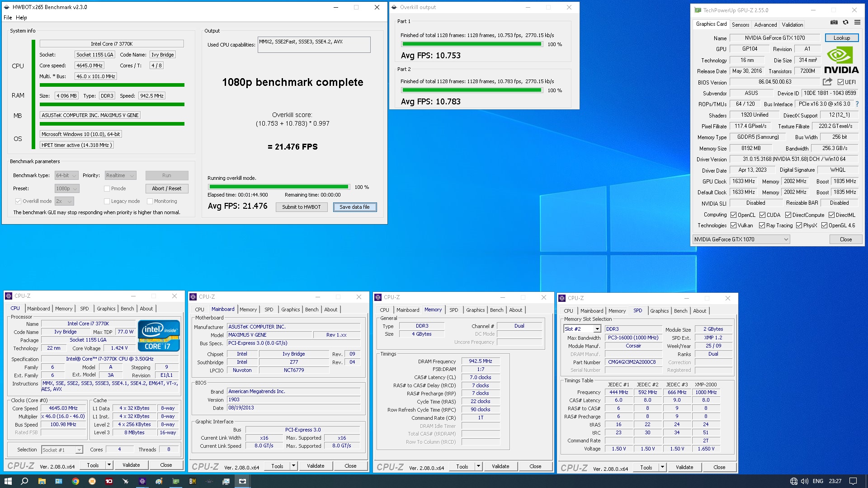Click the Intel Core i7 3770K system info field
Image resolution: width=868 pixels, height=488 pixels.
point(112,44)
